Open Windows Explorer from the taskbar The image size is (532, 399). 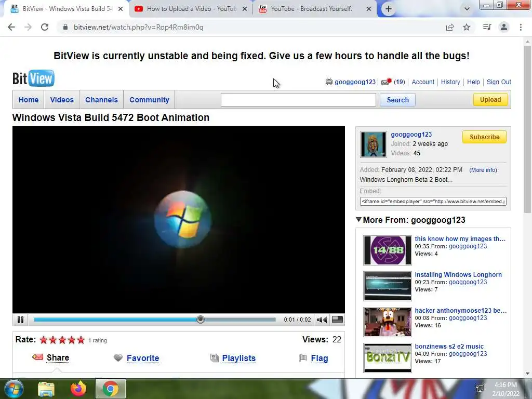pos(46,389)
